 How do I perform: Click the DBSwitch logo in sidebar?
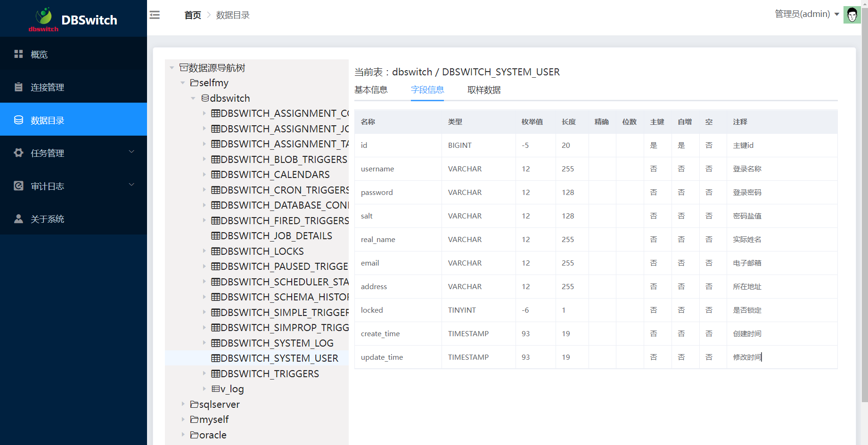pyautogui.click(x=73, y=19)
